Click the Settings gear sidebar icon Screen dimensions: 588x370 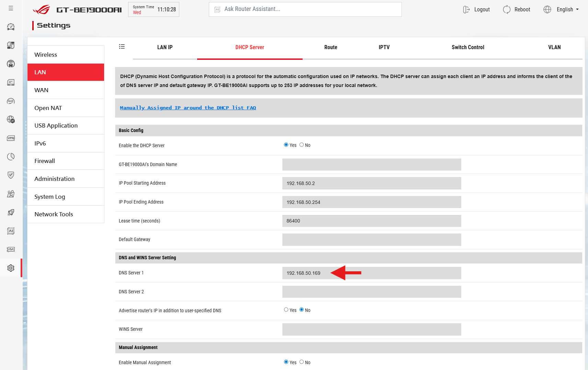tap(11, 268)
